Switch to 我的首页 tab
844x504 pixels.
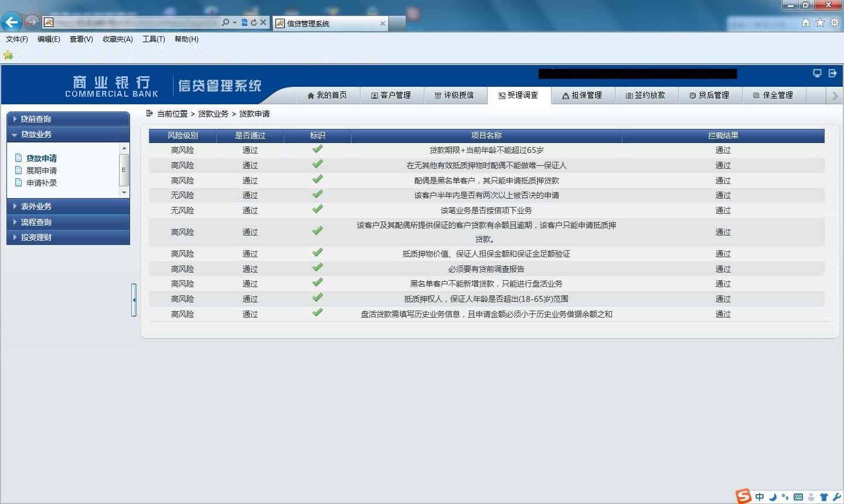[x=327, y=95]
